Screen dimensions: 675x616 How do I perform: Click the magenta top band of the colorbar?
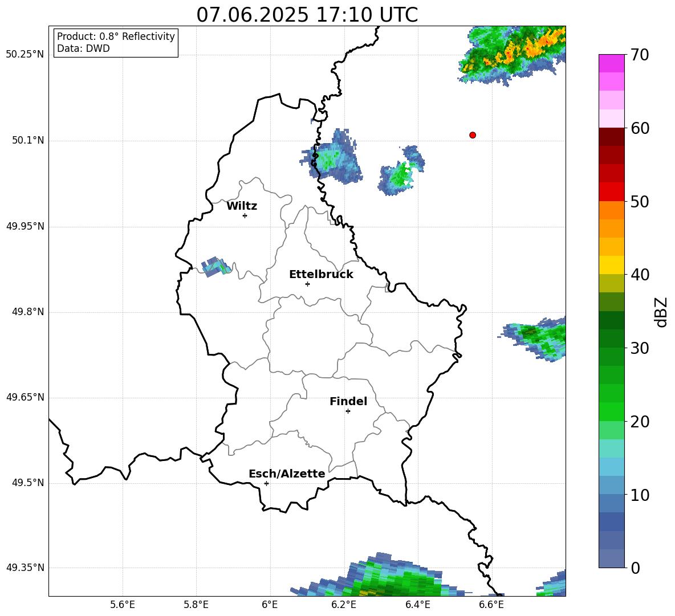612,64
